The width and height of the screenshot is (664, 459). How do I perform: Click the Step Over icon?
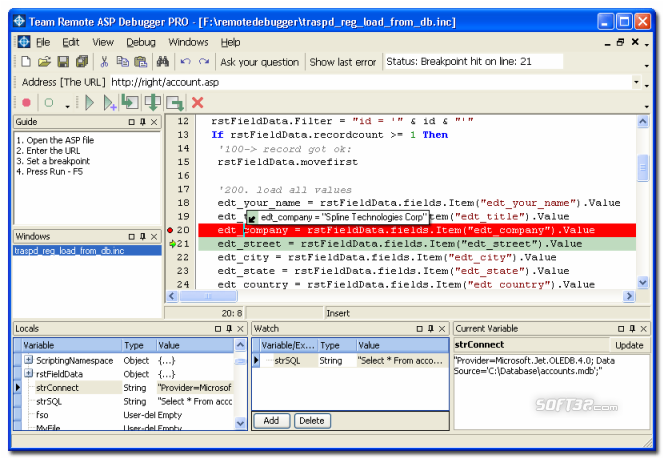[152, 102]
